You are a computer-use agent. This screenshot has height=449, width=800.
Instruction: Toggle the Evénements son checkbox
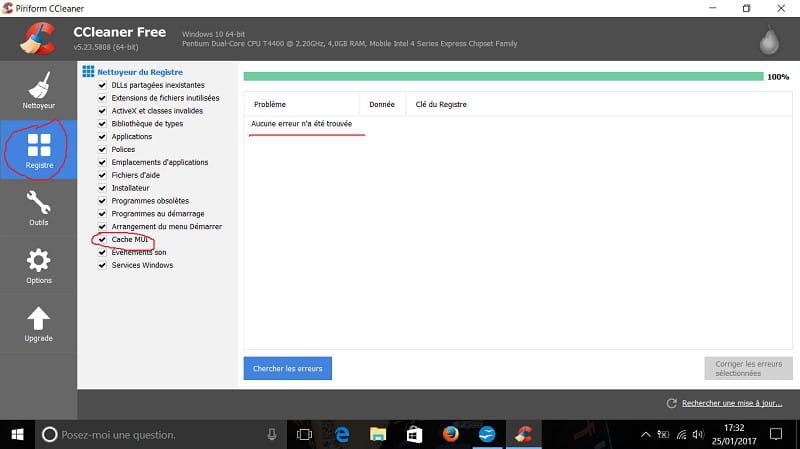click(102, 253)
